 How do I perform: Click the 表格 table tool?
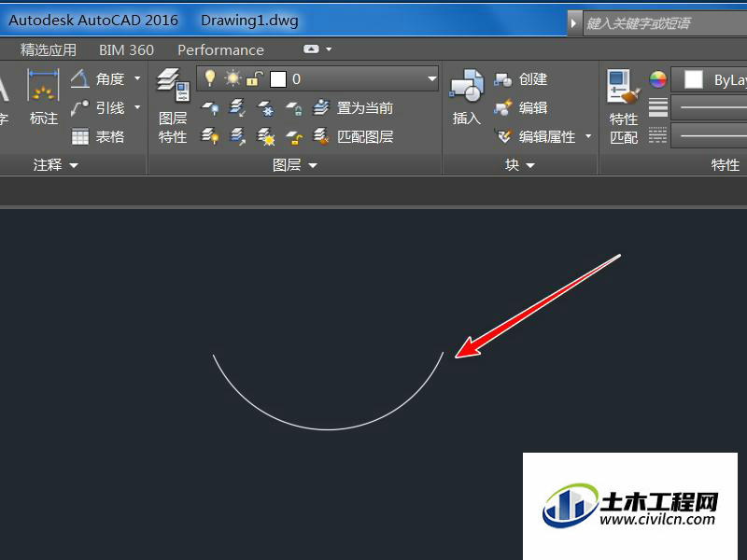point(98,137)
